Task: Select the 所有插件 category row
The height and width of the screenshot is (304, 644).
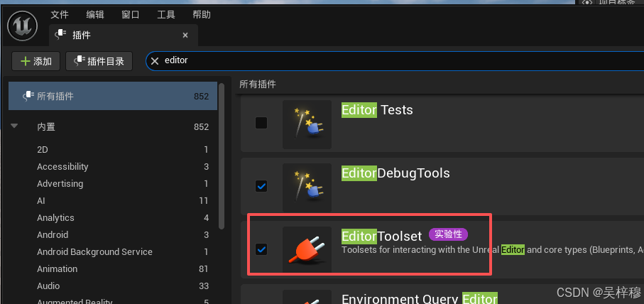Action: pos(113,96)
